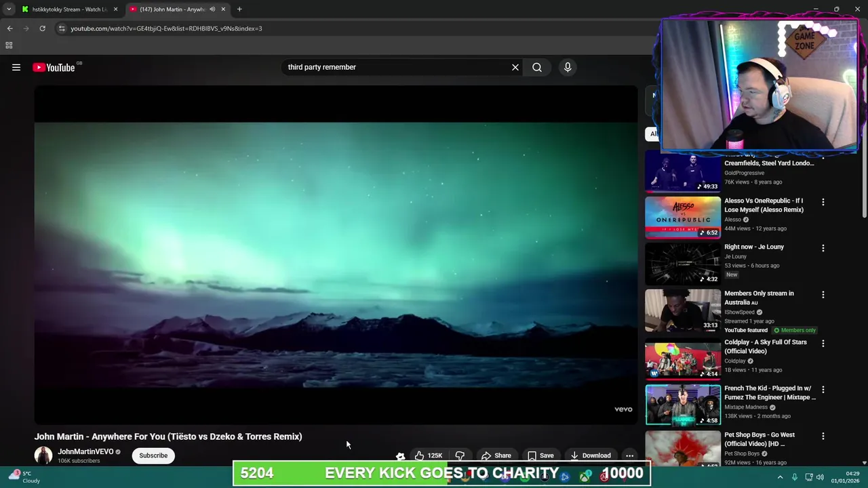The height and width of the screenshot is (488, 868).
Task: Open a new browser tab
Action: pyautogui.click(x=239, y=9)
